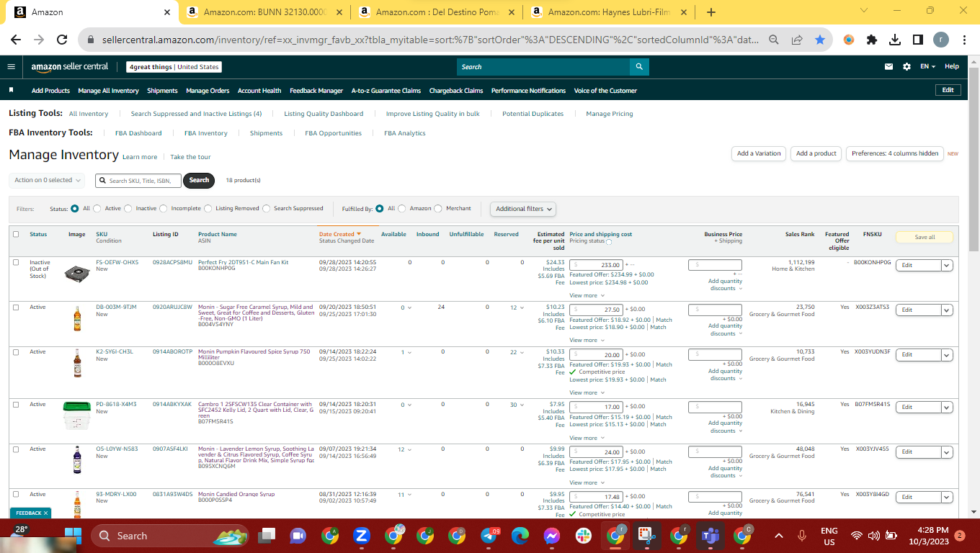The width and height of the screenshot is (980, 553).
Task: Click the Add a Variation button
Action: pyautogui.click(x=759, y=153)
